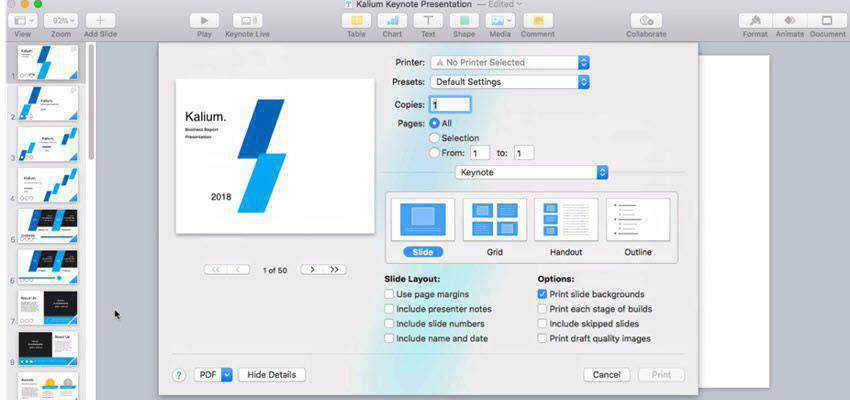Image resolution: width=850 pixels, height=400 pixels.
Task: Go to last preview page
Action: [335, 269]
